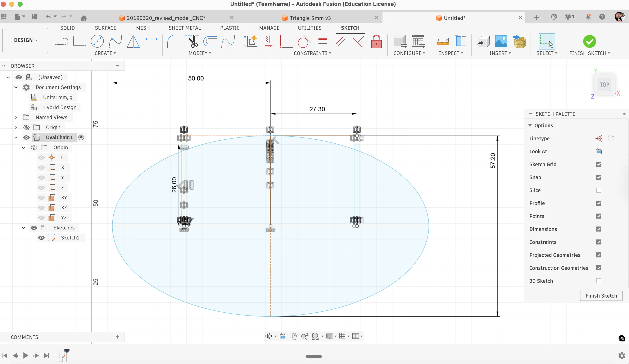Viewport: 629px width, 364px height.
Task: Select the Trim scissors tool
Action: (x=193, y=41)
